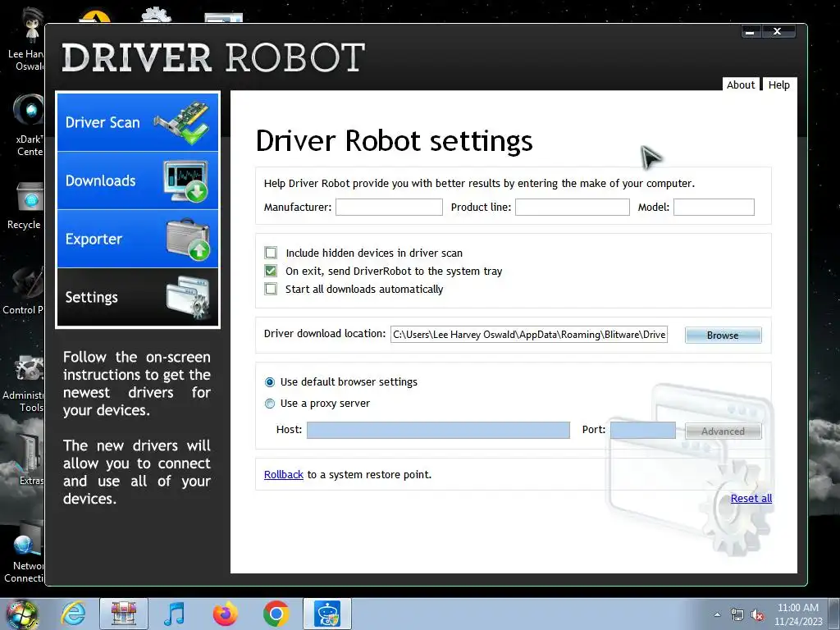Open the Extras desktop icon

click(30, 459)
